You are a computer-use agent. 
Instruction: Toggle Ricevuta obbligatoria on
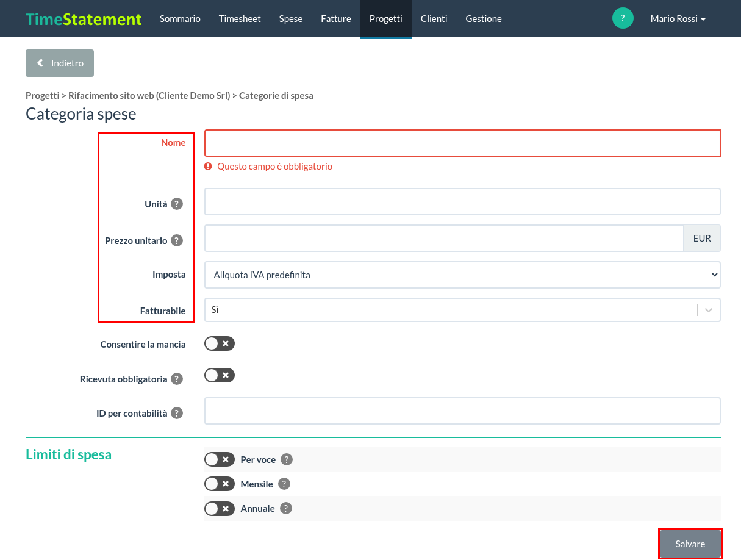pyautogui.click(x=220, y=375)
